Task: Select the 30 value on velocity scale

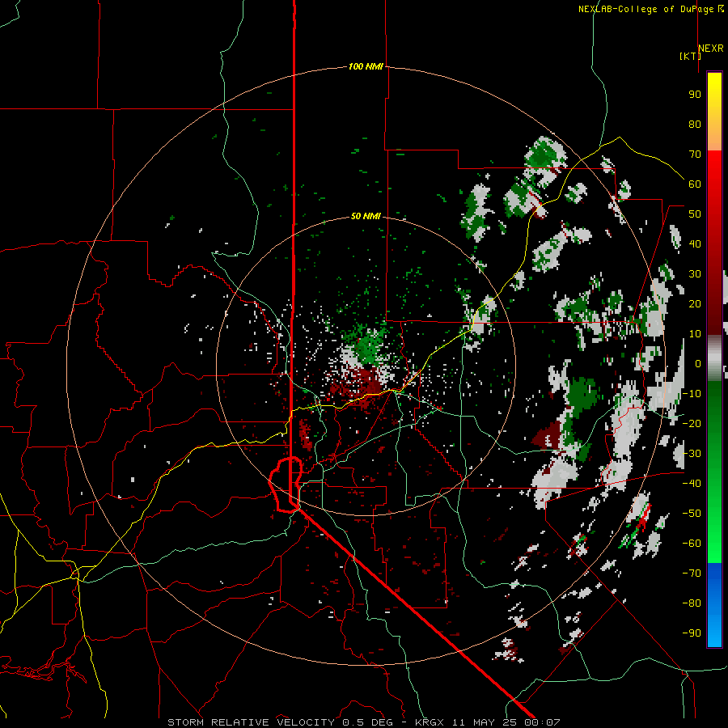Action: (x=695, y=274)
